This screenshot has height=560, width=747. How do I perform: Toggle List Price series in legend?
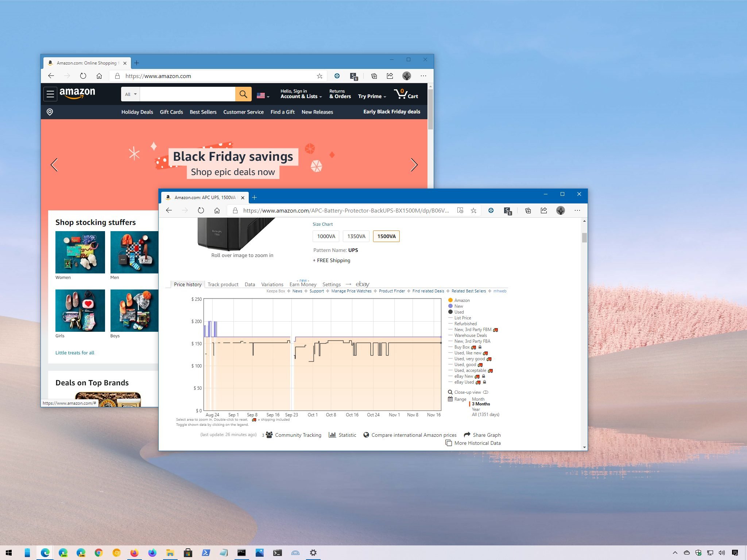(x=460, y=318)
